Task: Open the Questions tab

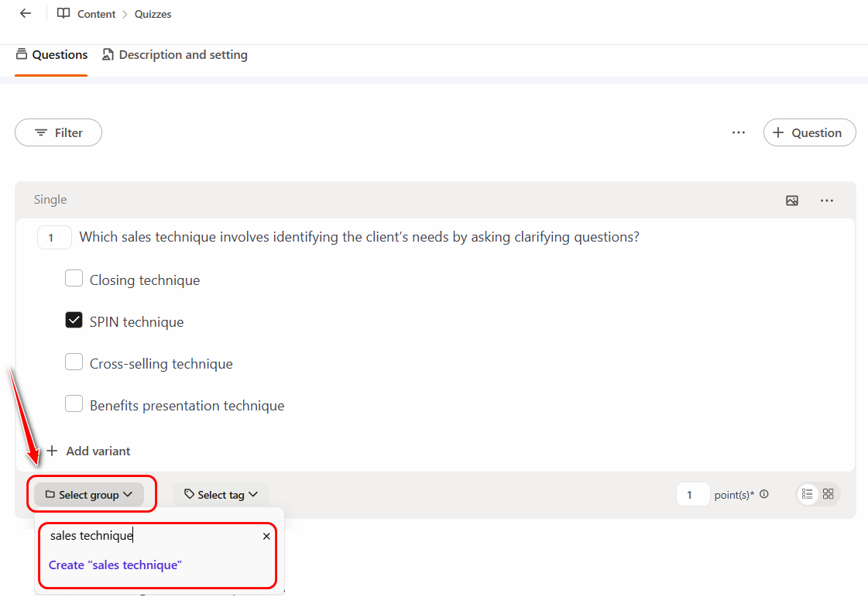Action: [51, 55]
